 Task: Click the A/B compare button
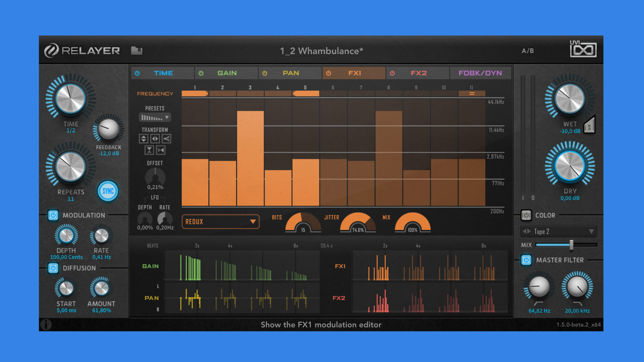tap(528, 51)
